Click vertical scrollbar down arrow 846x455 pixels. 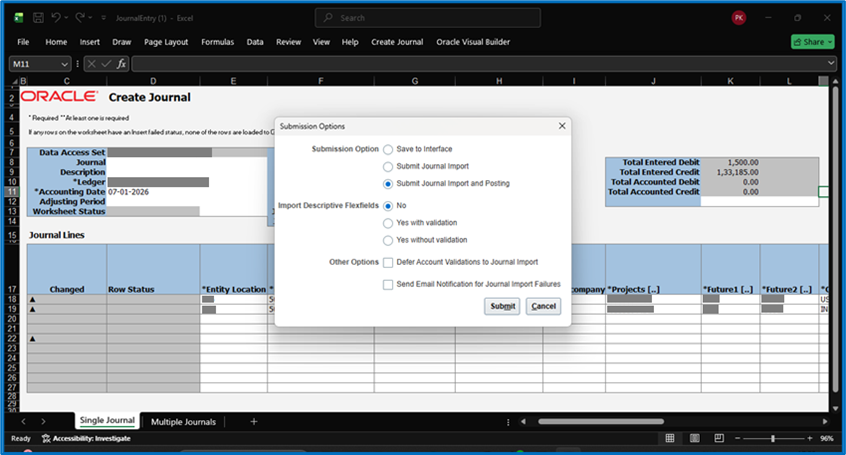point(836,409)
